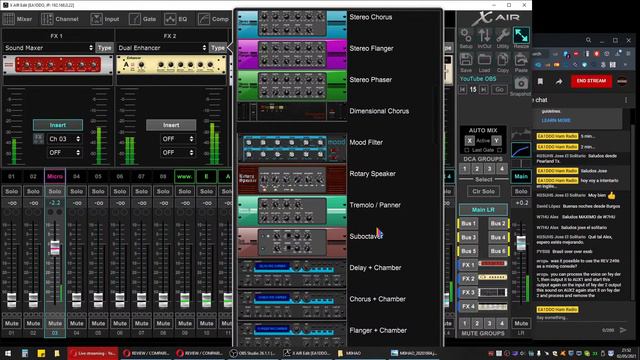The width and height of the screenshot is (640, 360).
Task: Go to next snapshot arrow
Action: pos(484,89)
